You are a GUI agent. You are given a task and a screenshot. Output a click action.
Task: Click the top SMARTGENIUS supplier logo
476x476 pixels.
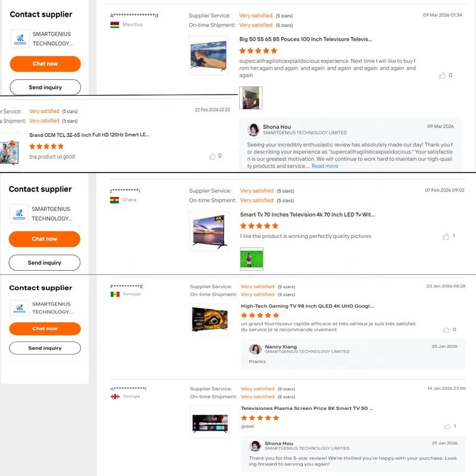point(20,39)
